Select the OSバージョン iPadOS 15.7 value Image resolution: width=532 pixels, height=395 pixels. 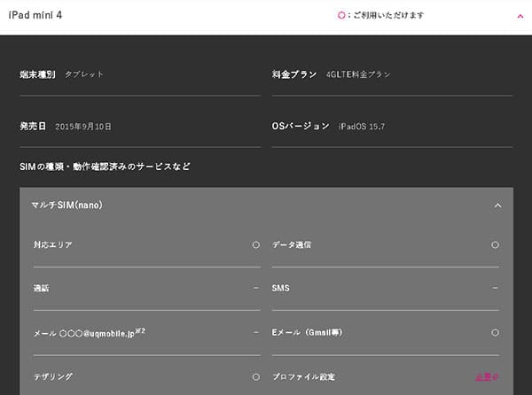coord(362,127)
